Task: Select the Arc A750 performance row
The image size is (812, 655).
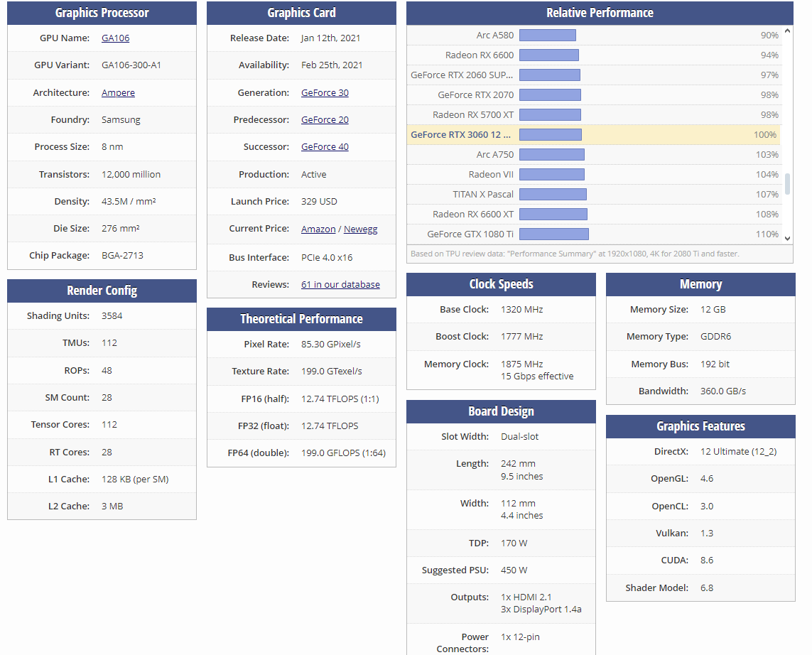Action: coord(594,154)
